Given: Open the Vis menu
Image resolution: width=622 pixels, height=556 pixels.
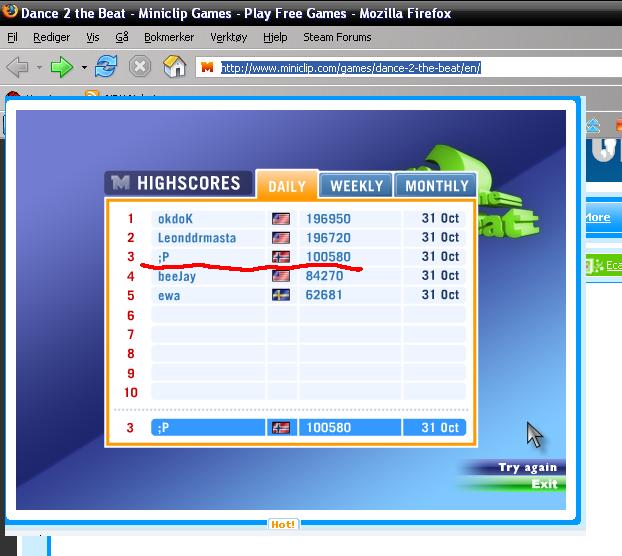Looking at the screenshot, I should tap(92, 37).
